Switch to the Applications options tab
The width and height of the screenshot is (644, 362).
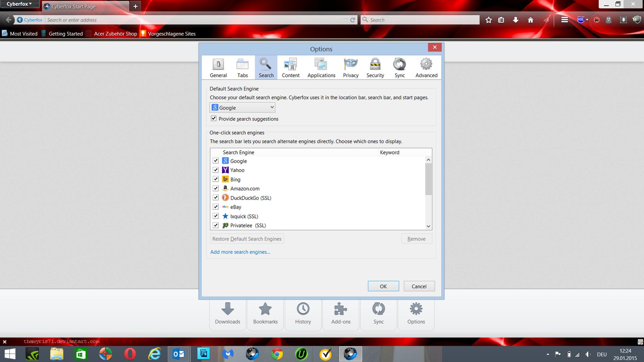pos(321,67)
